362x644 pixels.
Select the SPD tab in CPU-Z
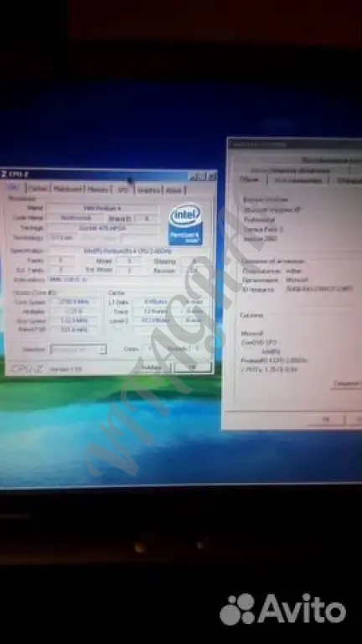(x=123, y=189)
